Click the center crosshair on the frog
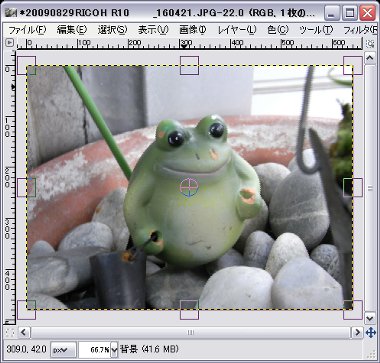Screen dimensions: 380x363 tap(189, 187)
